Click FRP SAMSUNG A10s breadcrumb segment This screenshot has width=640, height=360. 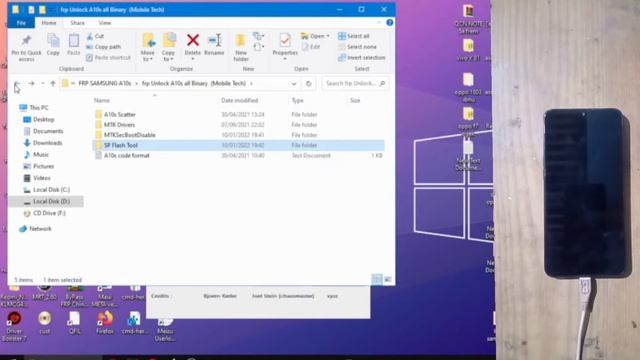pos(104,83)
